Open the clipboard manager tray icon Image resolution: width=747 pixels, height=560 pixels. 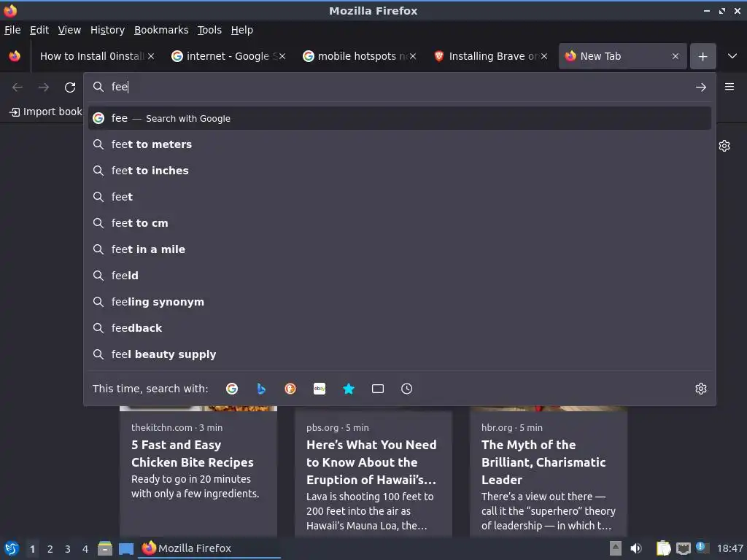click(x=663, y=548)
